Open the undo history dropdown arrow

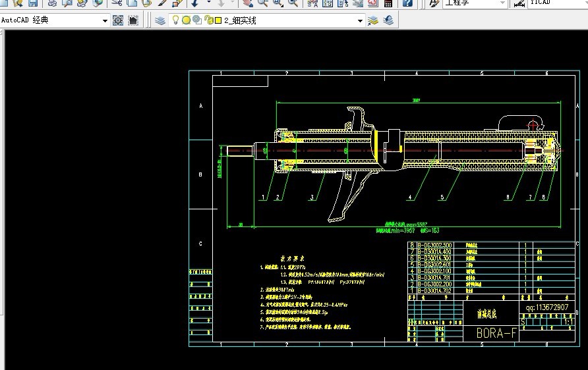(209, 3)
